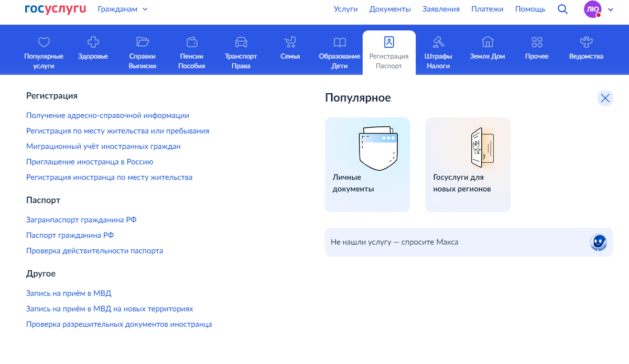Open Запись на приём в МВД link
Screen dimensions: 629x364
[x=69, y=293]
